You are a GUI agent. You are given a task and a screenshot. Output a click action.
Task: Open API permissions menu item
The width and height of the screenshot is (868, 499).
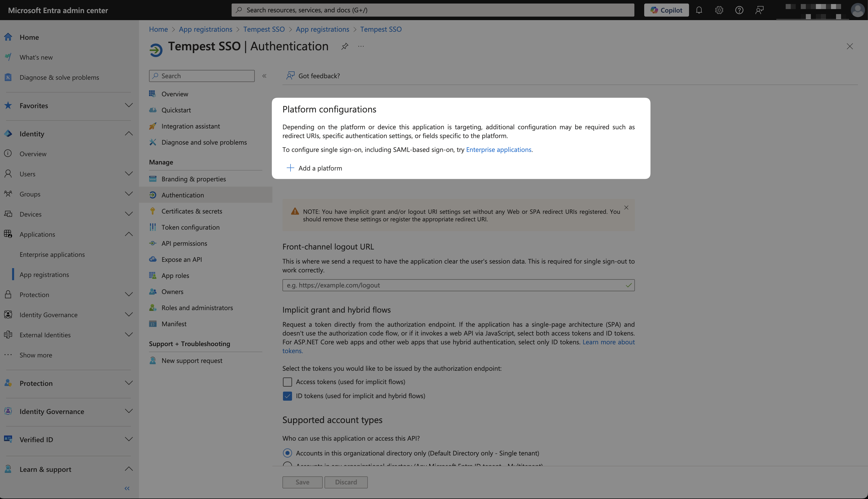(184, 243)
